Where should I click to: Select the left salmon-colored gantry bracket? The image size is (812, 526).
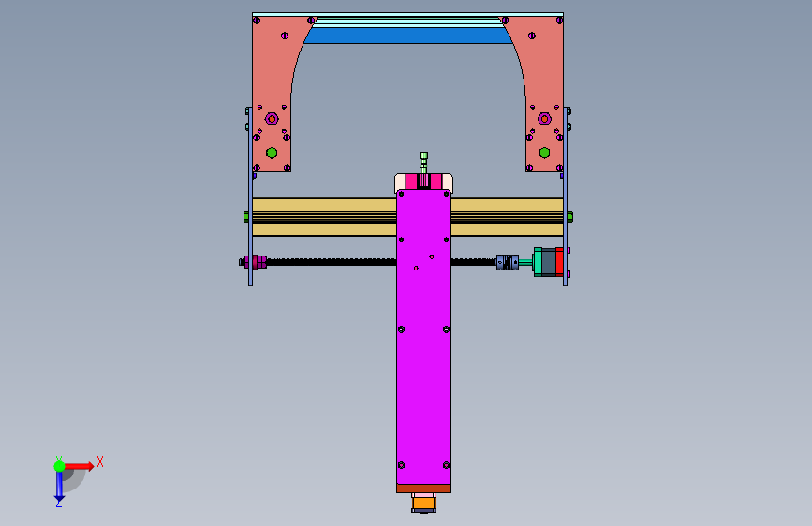point(272,94)
